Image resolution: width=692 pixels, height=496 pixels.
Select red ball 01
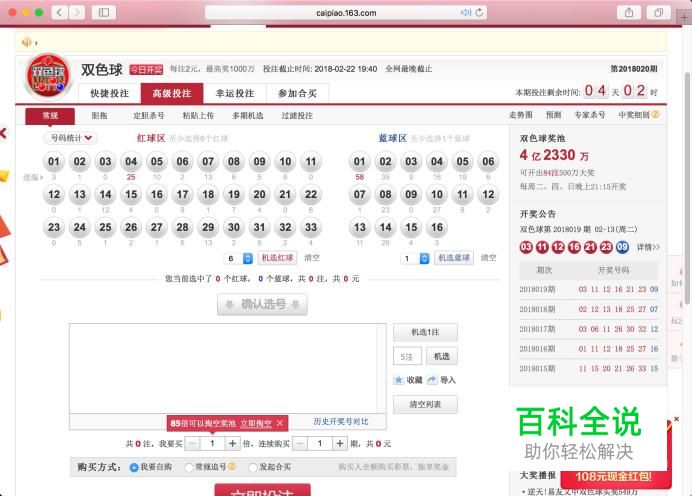click(x=54, y=162)
